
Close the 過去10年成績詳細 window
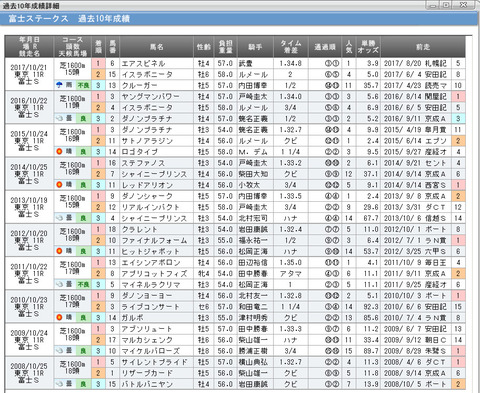pyautogui.click(x=463, y=5)
